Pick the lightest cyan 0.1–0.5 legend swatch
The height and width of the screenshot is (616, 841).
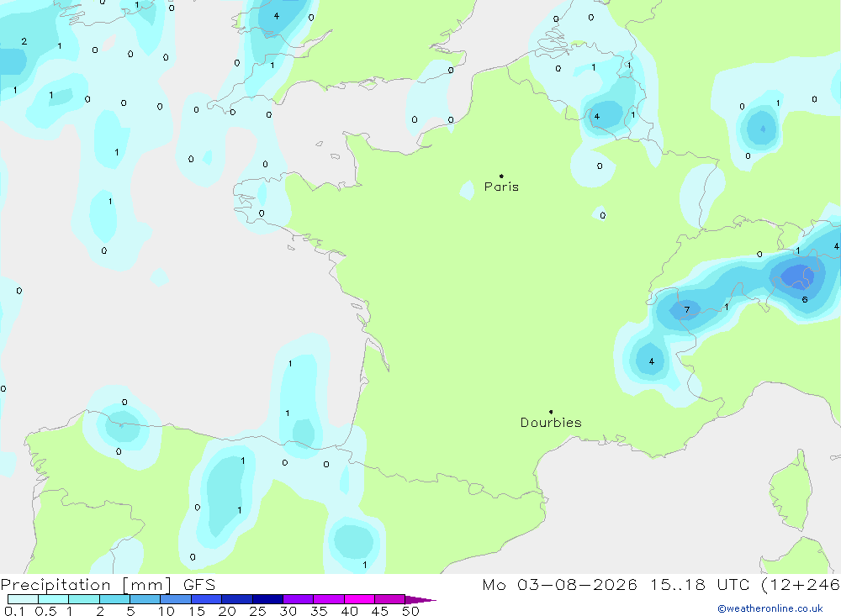tap(23, 599)
